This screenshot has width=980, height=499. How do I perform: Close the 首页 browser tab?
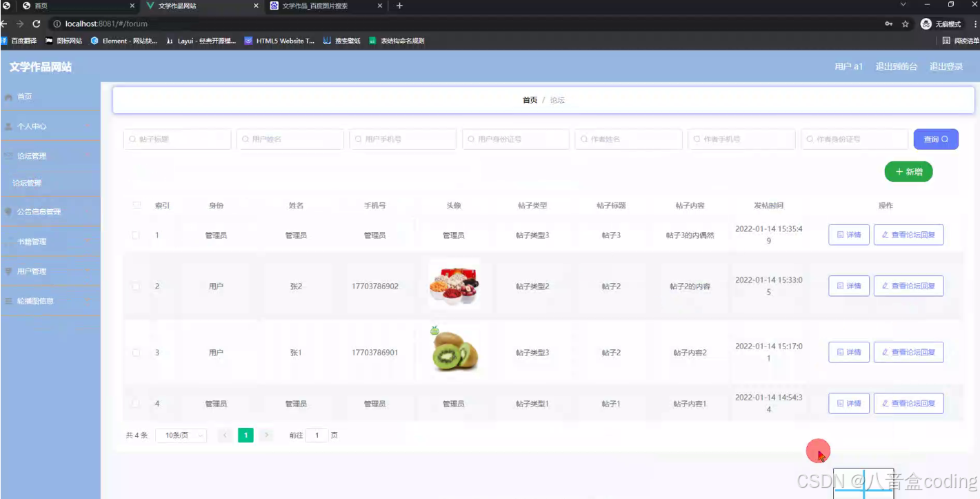coord(132,6)
